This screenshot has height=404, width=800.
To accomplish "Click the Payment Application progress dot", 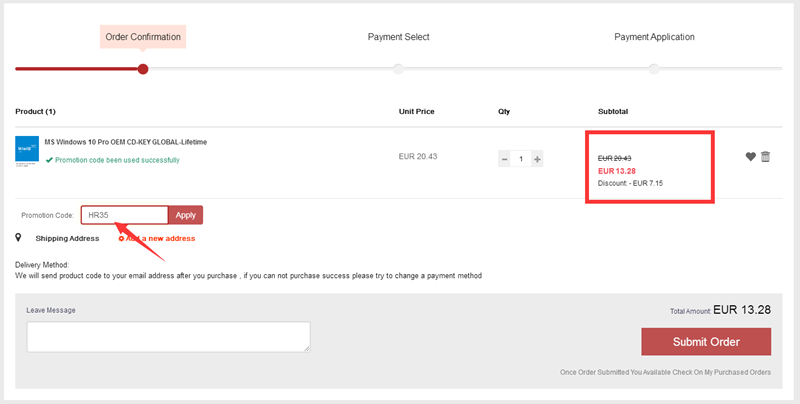I will (654, 69).
